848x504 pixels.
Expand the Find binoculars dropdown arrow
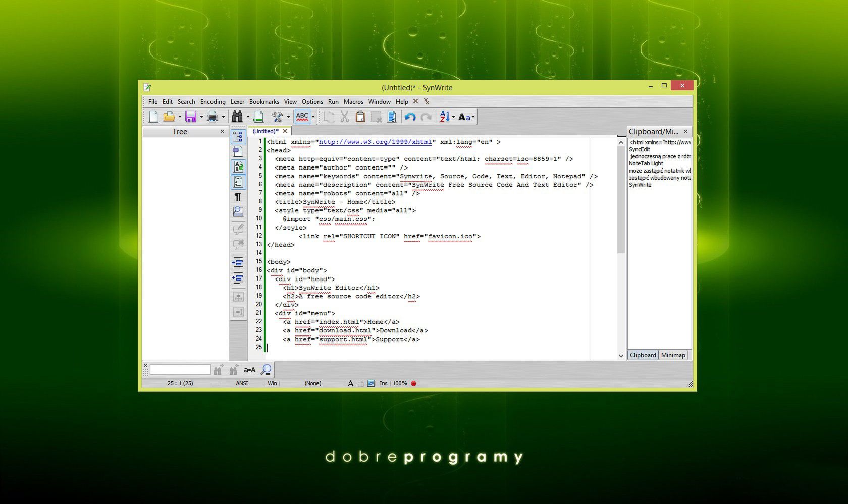247,117
